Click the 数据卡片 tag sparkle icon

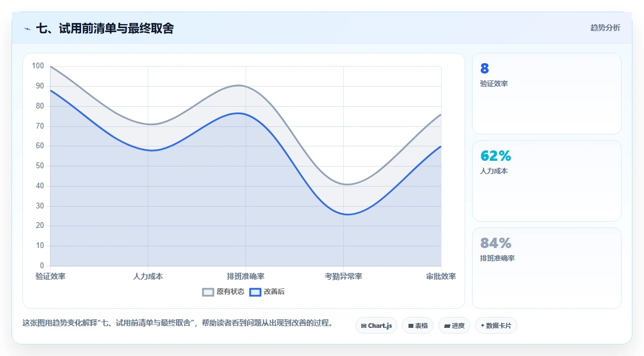pos(482,325)
